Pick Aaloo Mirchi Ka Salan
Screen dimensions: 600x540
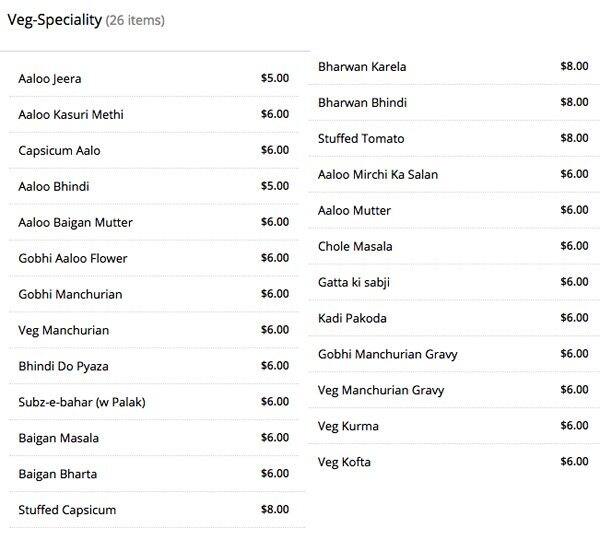(454, 175)
